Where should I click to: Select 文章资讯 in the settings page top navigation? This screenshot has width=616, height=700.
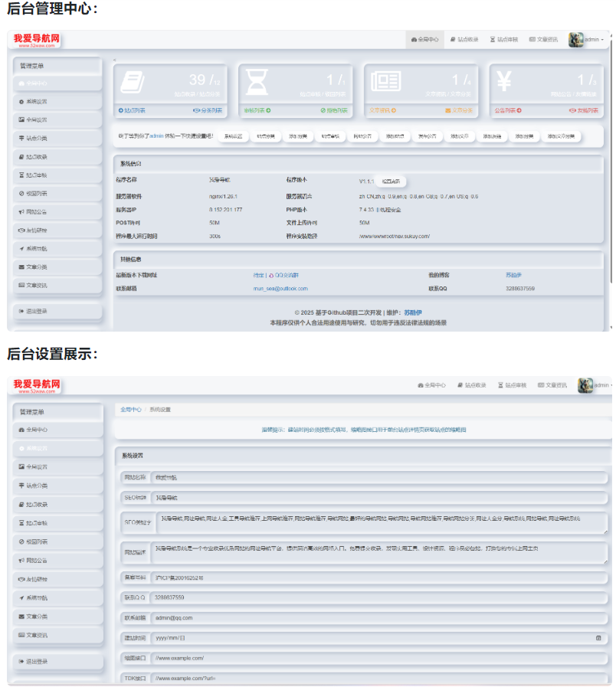(552, 385)
